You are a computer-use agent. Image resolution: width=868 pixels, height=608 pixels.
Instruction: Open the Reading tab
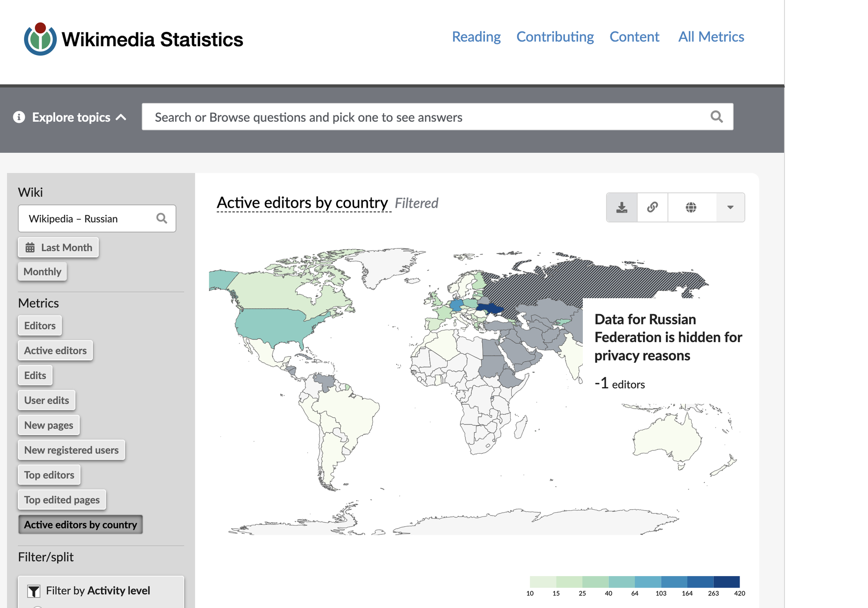tap(476, 37)
